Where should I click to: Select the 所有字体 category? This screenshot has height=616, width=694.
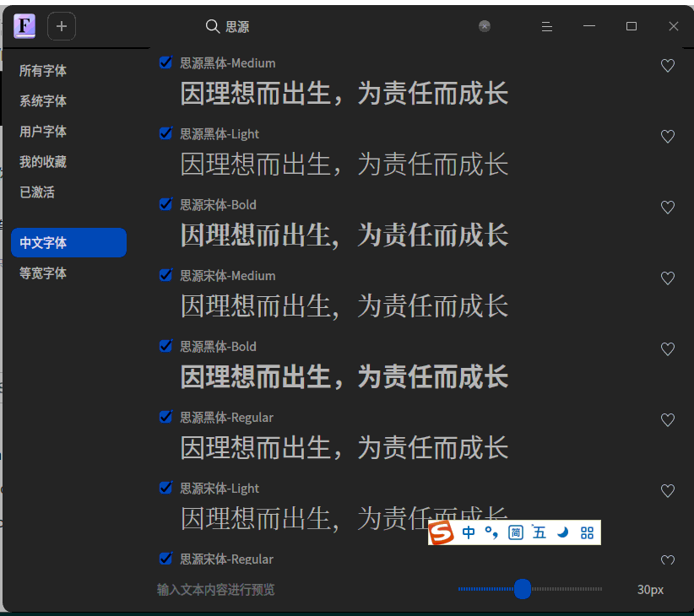43,71
